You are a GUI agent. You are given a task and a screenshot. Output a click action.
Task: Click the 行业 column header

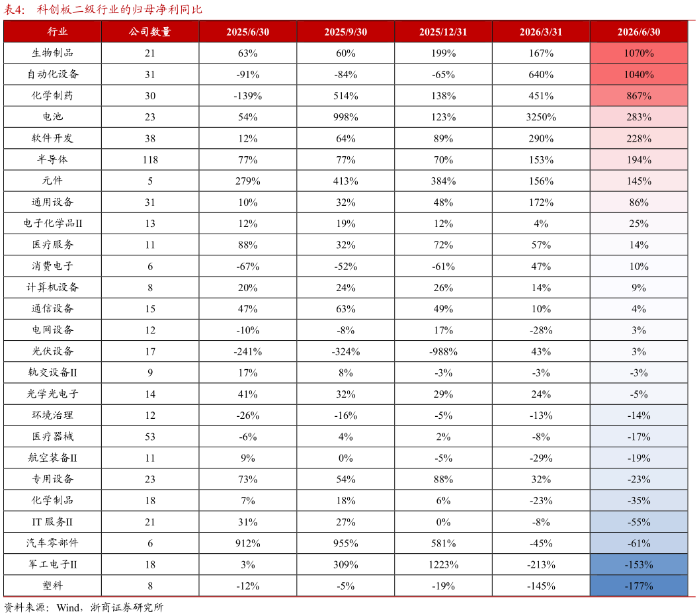53,32
